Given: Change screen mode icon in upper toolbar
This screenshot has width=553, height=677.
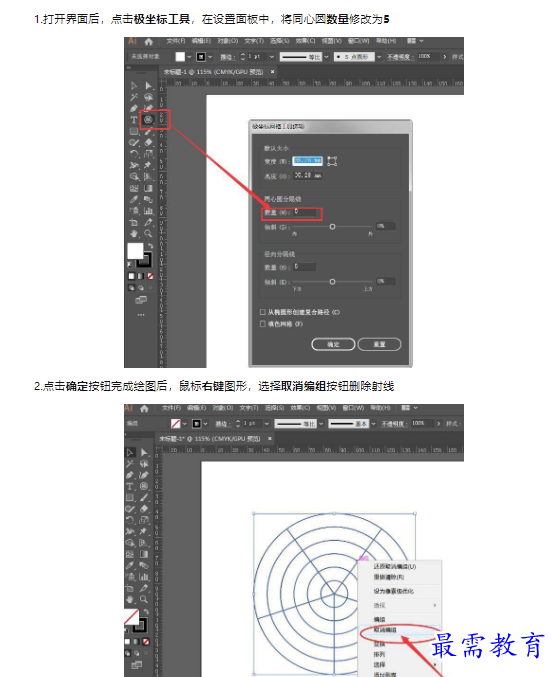Looking at the screenshot, I should (141, 300).
